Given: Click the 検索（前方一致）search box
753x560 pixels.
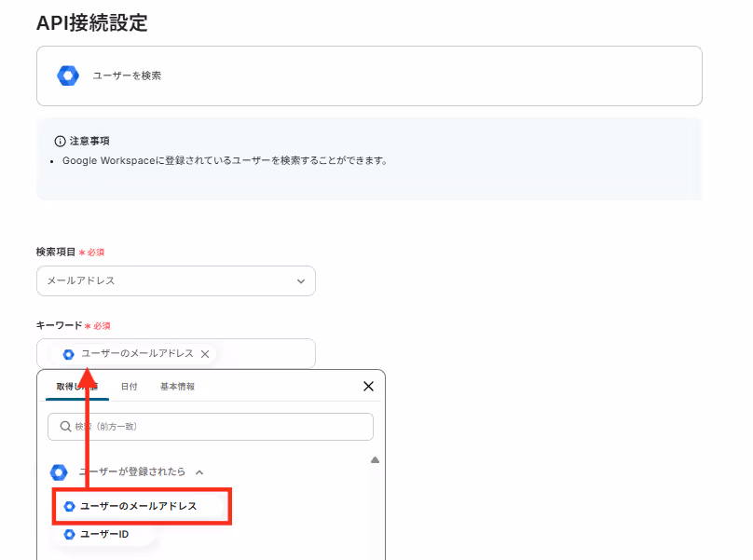Looking at the screenshot, I should (x=211, y=427).
